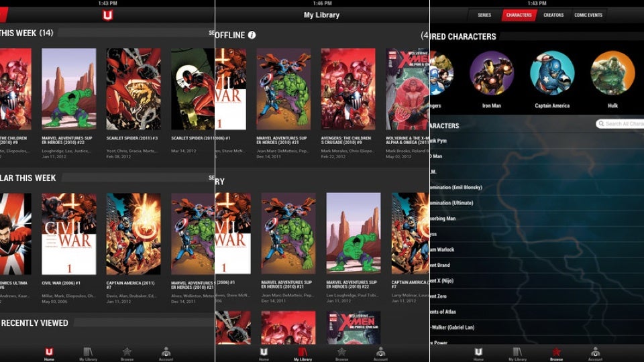The height and width of the screenshot is (362, 644).
Task: Select the red My Library icon on the My Library screen
Action: coord(303,353)
